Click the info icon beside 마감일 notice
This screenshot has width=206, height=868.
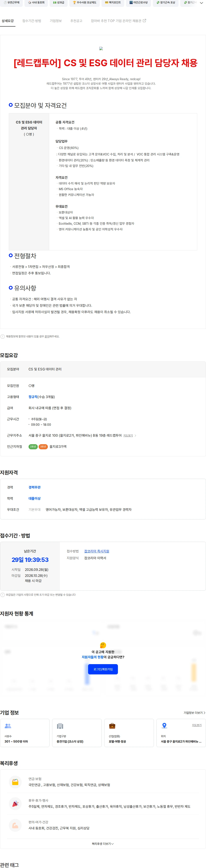coord(3,595)
